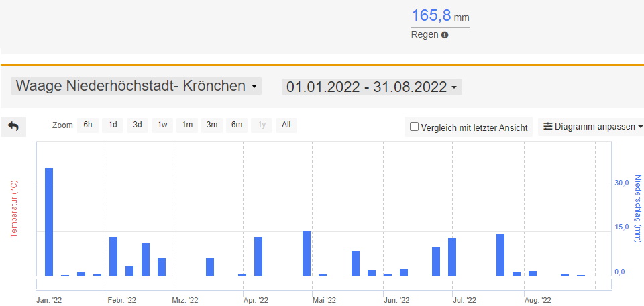The width and height of the screenshot is (644, 306).
Task: Click the Temperatur (°C) axis label
Action: (13, 208)
